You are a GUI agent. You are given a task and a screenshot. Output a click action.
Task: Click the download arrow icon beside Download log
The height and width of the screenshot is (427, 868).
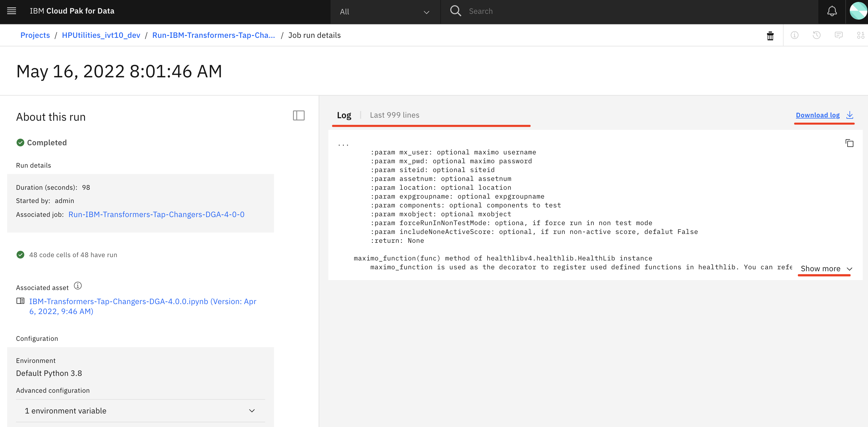(x=850, y=115)
